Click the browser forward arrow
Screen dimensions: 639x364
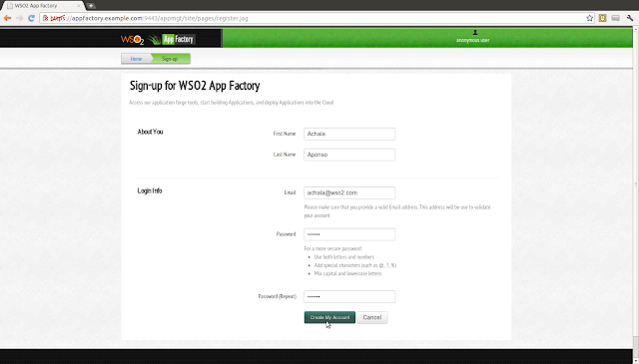19,18
